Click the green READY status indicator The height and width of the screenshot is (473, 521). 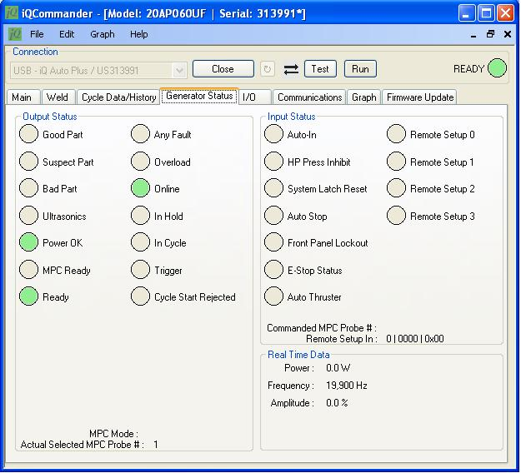(x=497, y=68)
